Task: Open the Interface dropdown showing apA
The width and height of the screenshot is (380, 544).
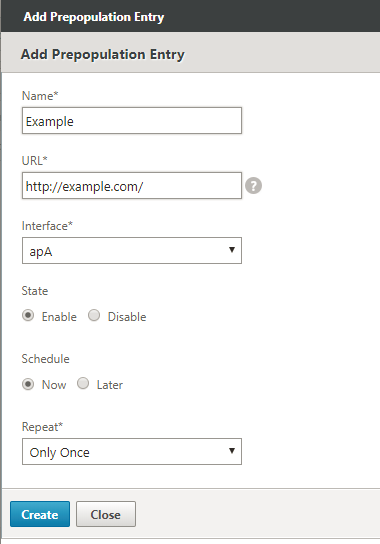Action: [x=132, y=250]
